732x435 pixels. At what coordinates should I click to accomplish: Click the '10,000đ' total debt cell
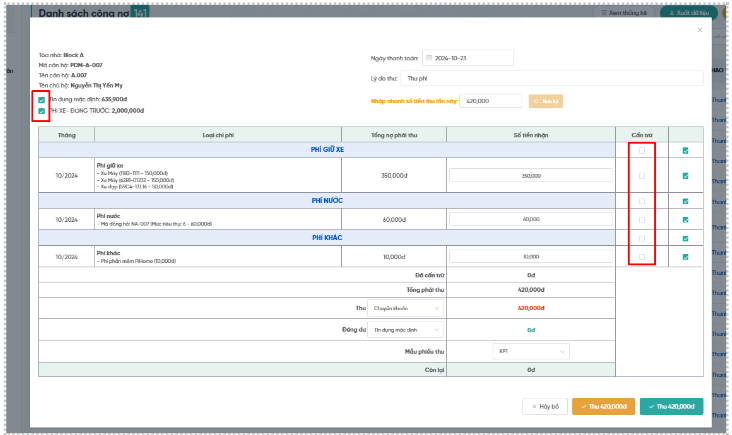tap(394, 257)
